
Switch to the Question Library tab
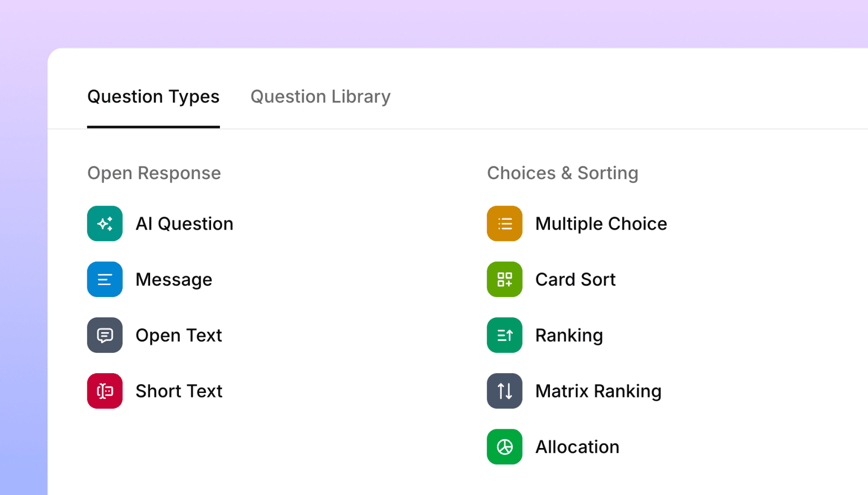(321, 97)
